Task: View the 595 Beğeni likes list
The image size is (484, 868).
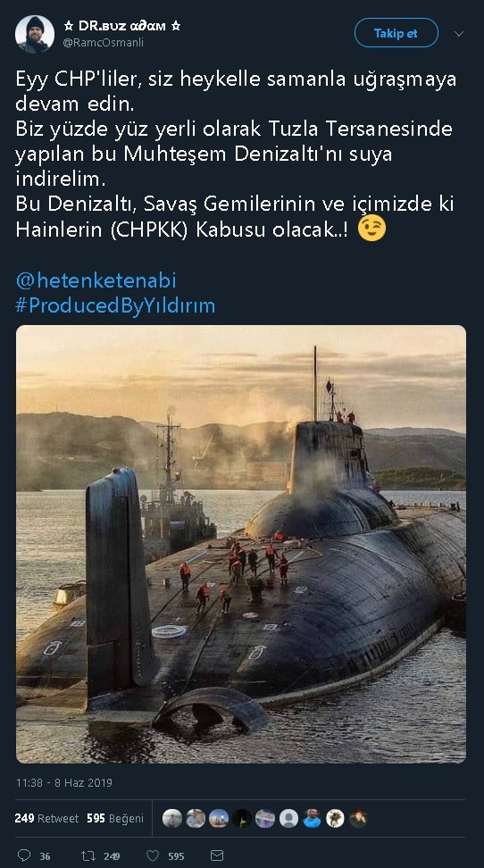Action: (x=115, y=818)
